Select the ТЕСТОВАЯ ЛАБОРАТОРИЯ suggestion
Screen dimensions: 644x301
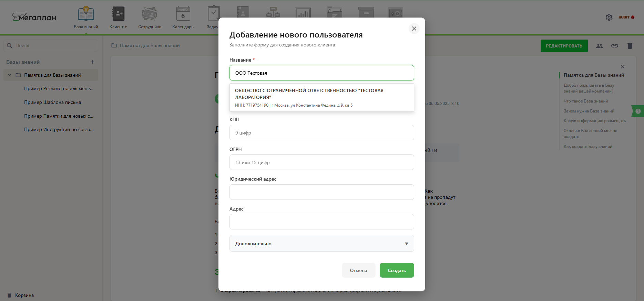tap(321, 97)
